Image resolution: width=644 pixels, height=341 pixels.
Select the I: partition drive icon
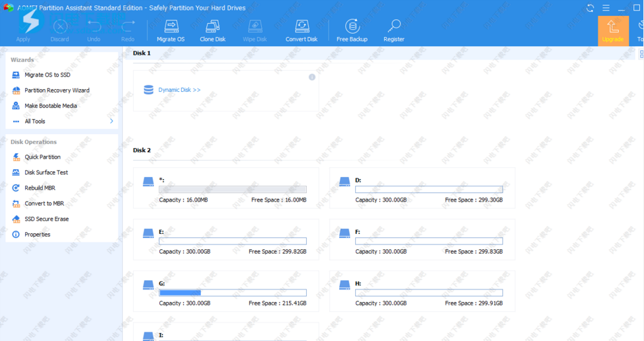[x=148, y=336]
